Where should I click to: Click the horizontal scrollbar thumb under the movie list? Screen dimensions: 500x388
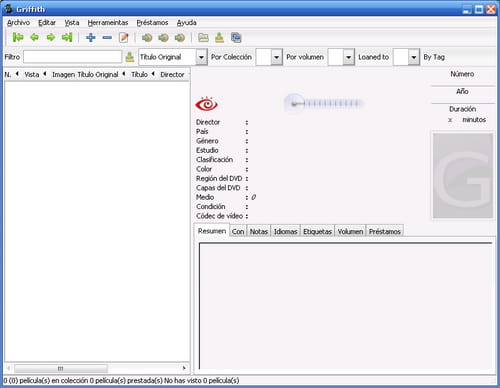click(61, 368)
